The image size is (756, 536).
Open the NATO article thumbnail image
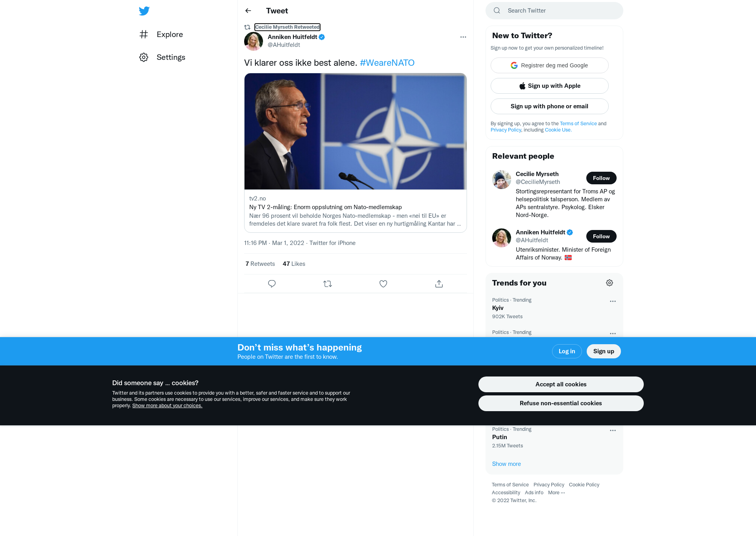(x=356, y=132)
